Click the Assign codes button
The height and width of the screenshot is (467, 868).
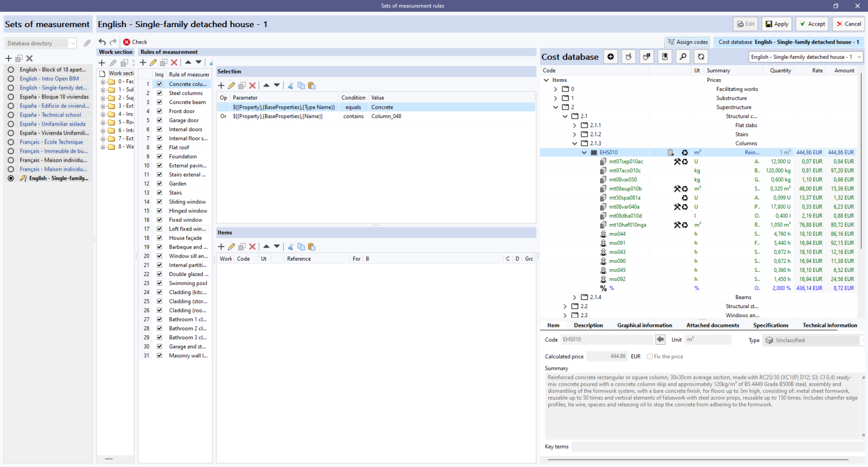pyautogui.click(x=687, y=42)
